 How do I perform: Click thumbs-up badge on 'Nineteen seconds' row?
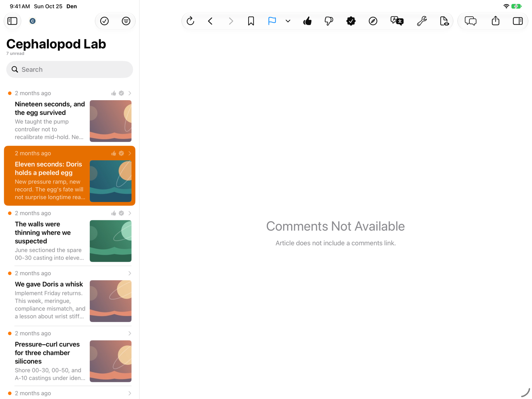[114, 93]
